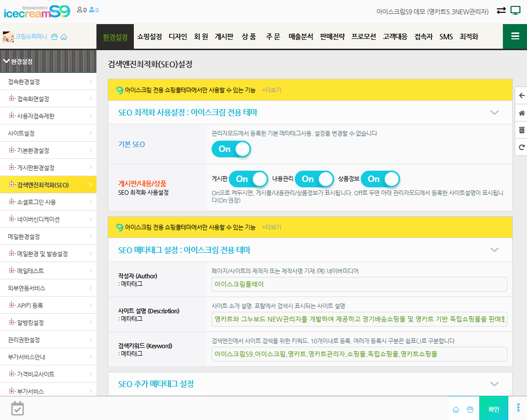Image resolution: width=527 pixels, height=420 pixels.
Task: Click the 검색키워드 (Keyword) input field
Action: pyautogui.click(x=359, y=354)
